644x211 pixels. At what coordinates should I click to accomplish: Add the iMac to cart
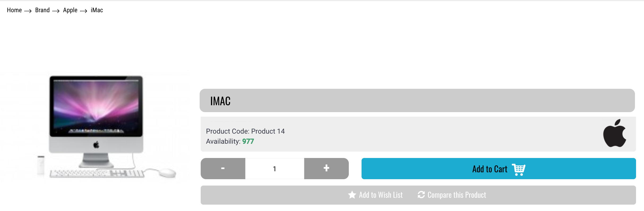click(499, 169)
